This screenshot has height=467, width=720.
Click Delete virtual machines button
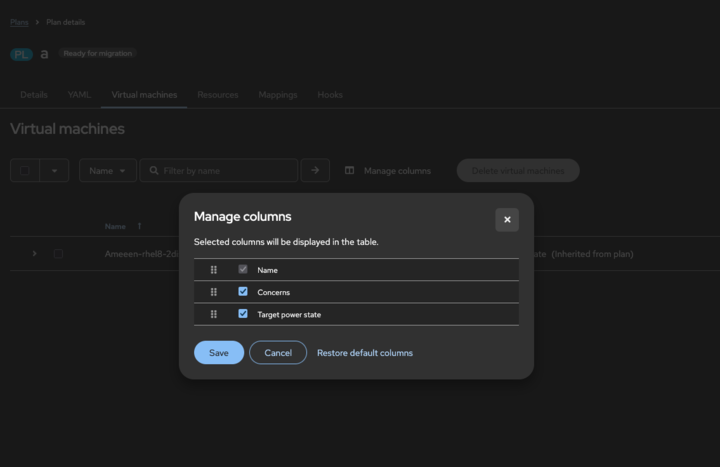tap(518, 171)
